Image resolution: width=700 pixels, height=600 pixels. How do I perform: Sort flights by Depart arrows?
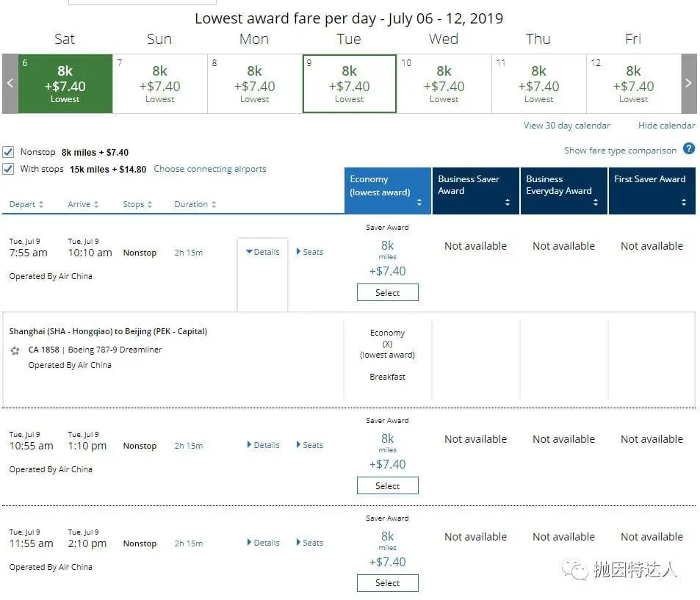pyautogui.click(x=41, y=205)
